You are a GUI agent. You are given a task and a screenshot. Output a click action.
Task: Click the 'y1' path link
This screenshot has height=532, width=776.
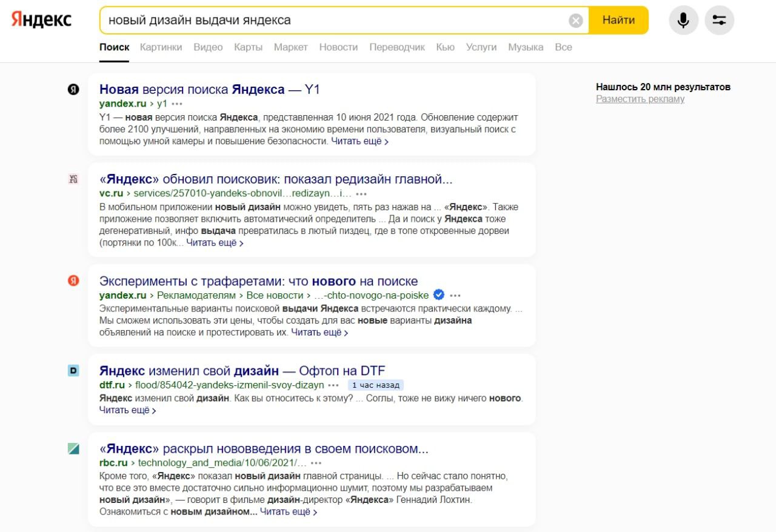click(x=162, y=104)
